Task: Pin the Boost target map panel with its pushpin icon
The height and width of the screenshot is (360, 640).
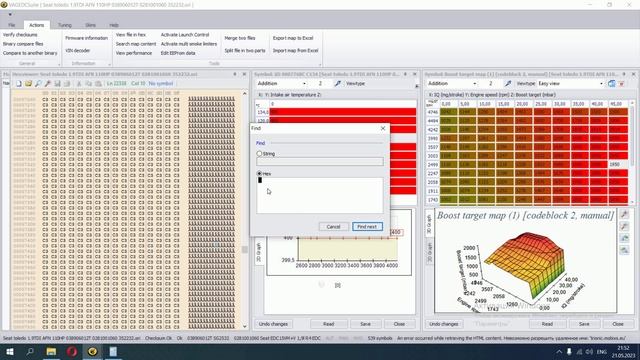Action: [624, 74]
